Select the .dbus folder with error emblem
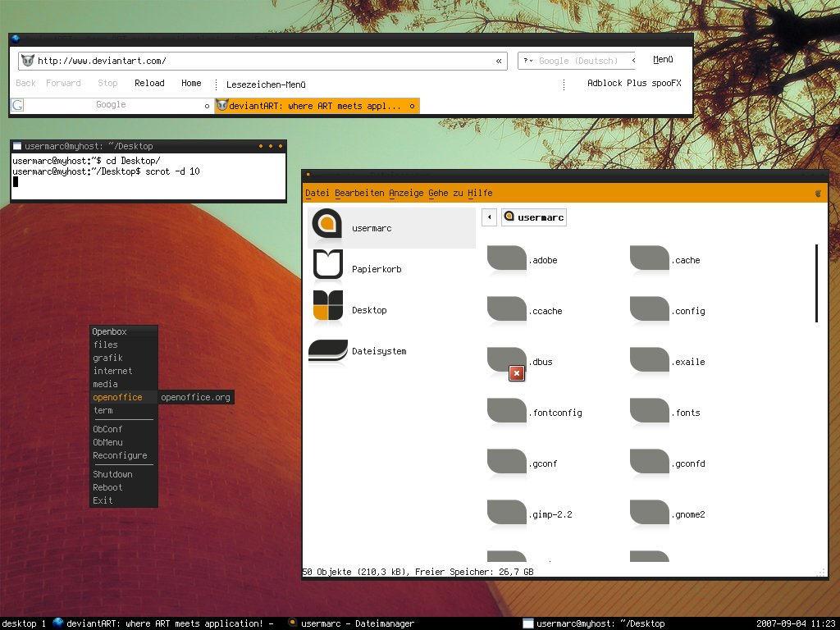840x630 pixels. tap(506, 362)
